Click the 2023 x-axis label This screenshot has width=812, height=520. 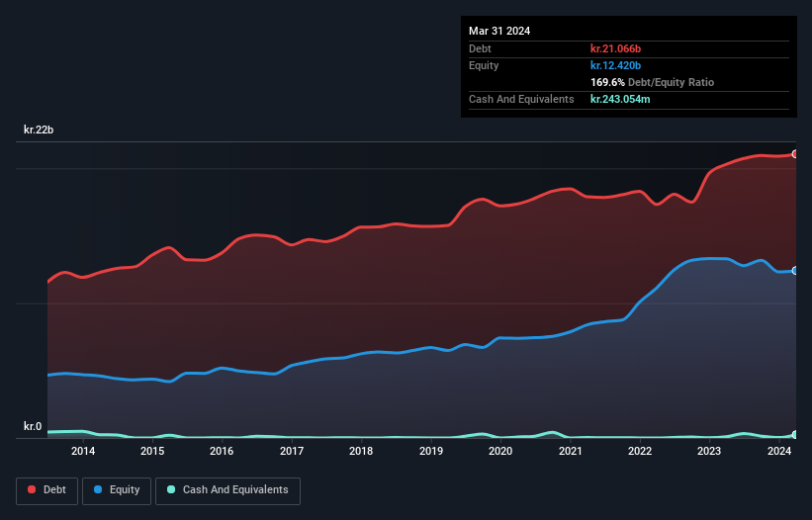(709, 451)
